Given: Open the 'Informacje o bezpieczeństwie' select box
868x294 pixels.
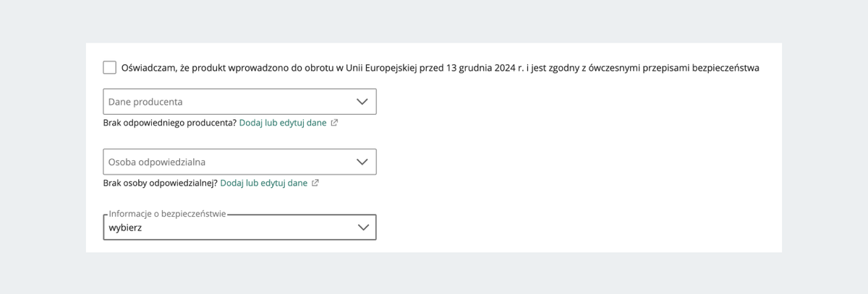Looking at the screenshot, I should click(239, 227).
